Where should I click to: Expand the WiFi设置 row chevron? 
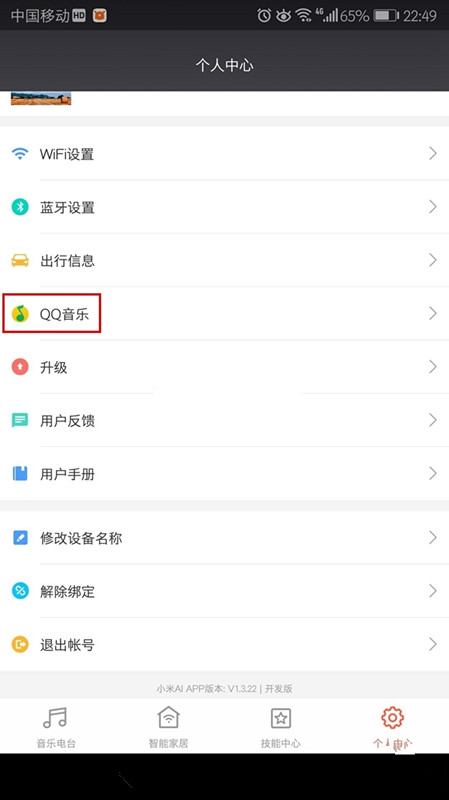tap(433, 154)
